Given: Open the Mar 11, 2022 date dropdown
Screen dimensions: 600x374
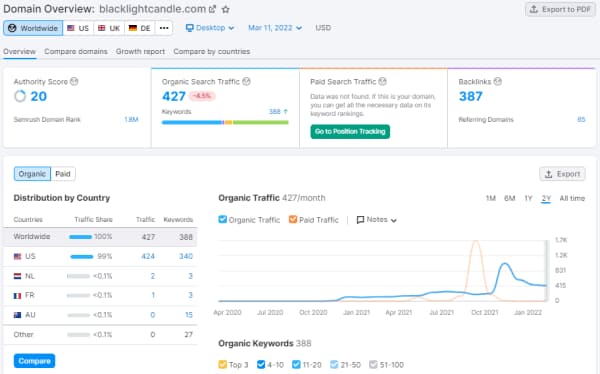Looking at the screenshot, I should [x=275, y=28].
